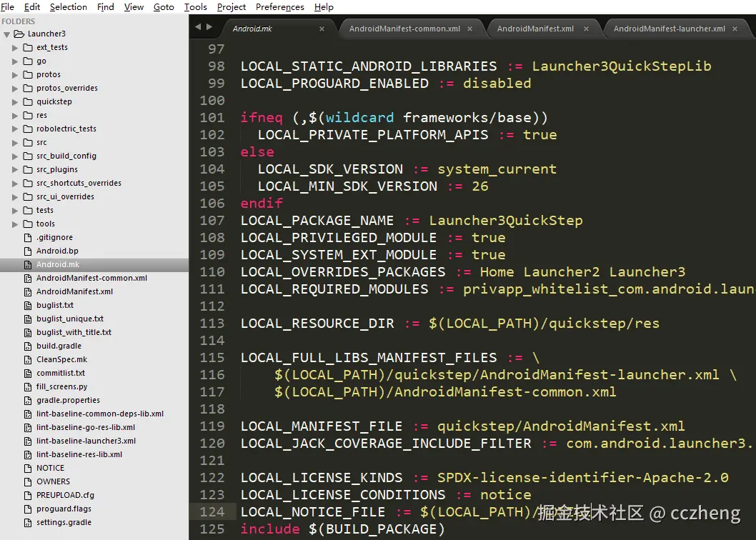The height and width of the screenshot is (540, 756).
Task: Open the Help menu
Action: coord(324,6)
